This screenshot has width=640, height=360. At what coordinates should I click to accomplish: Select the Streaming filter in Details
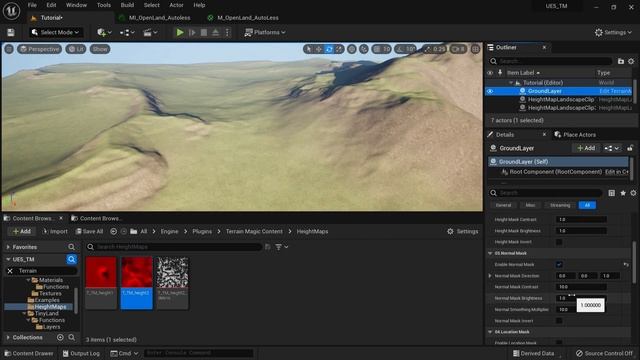[x=560, y=205]
